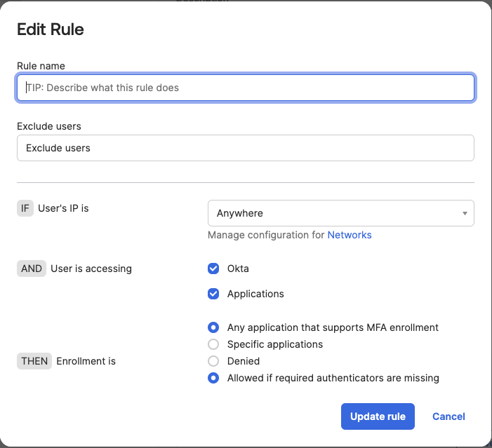The image size is (492, 448).
Task: Uncheck the Applications checkbox
Action: tap(213, 294)
